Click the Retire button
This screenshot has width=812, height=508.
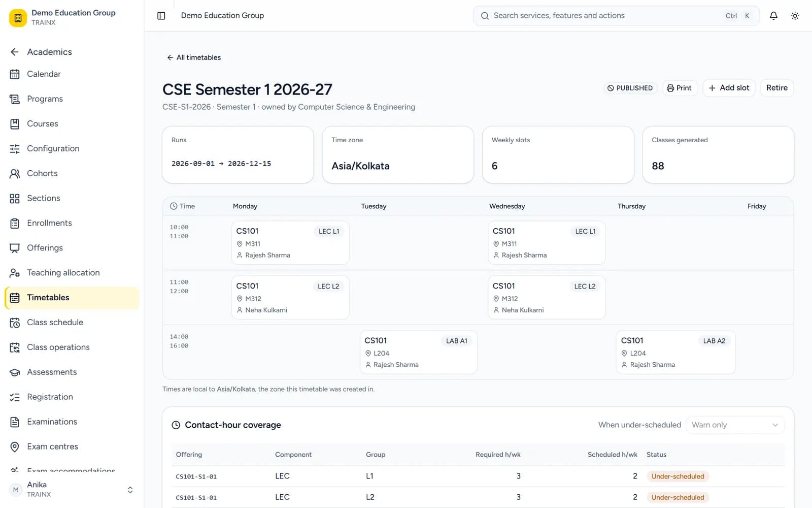[776, 88]
